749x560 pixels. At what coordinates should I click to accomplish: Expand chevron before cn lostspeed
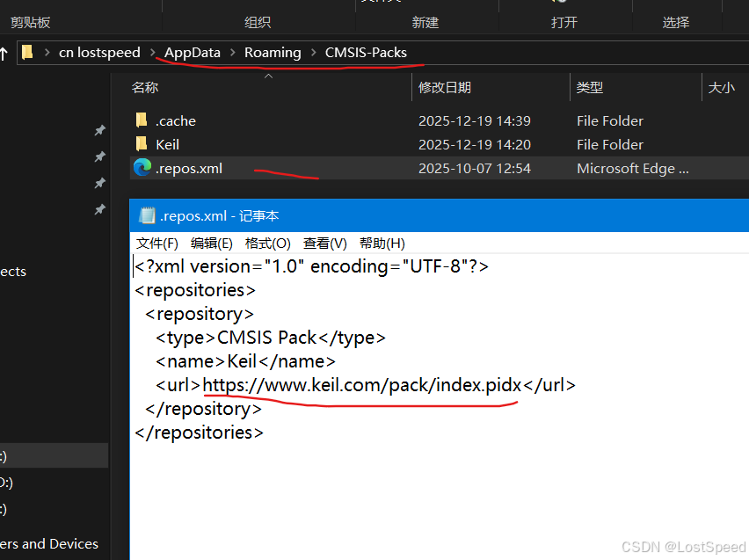click(47, 53)
